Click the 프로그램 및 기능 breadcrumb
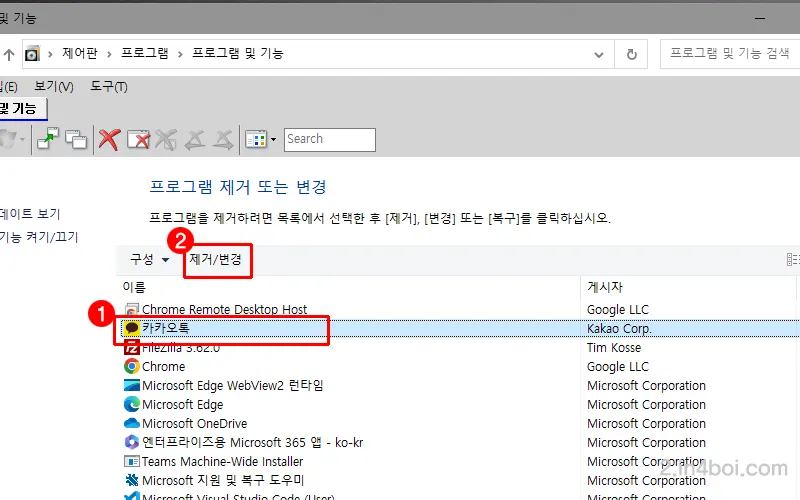Screen dimensions: 800x500 point(237,53)
